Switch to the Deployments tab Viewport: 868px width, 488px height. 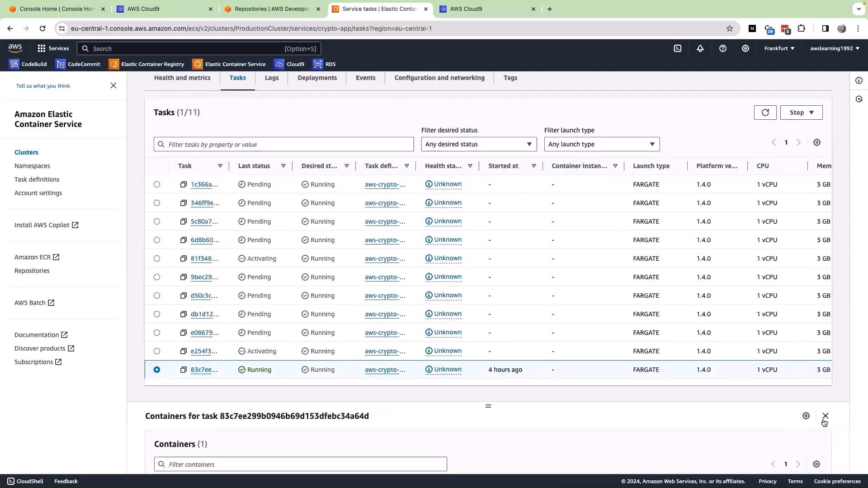(x=317, y=78)
